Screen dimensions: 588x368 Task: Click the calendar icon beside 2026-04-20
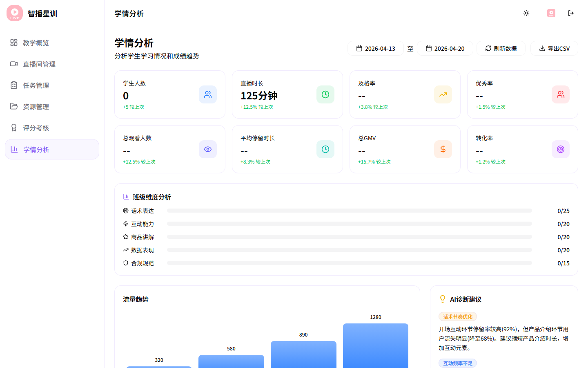click(x=429, y=48)
